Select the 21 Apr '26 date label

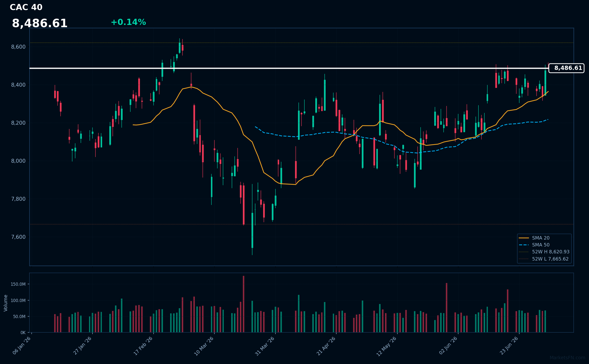tap(326, 346)
